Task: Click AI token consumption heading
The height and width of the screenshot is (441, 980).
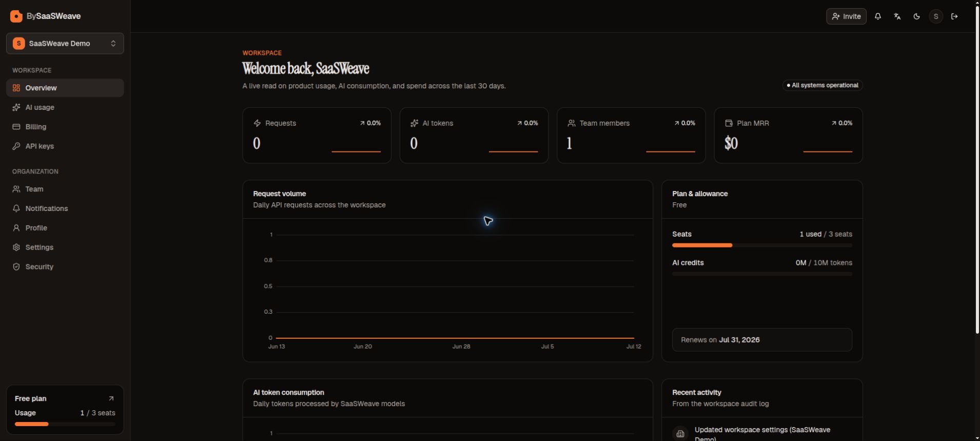Action: [x=288, y=392]
